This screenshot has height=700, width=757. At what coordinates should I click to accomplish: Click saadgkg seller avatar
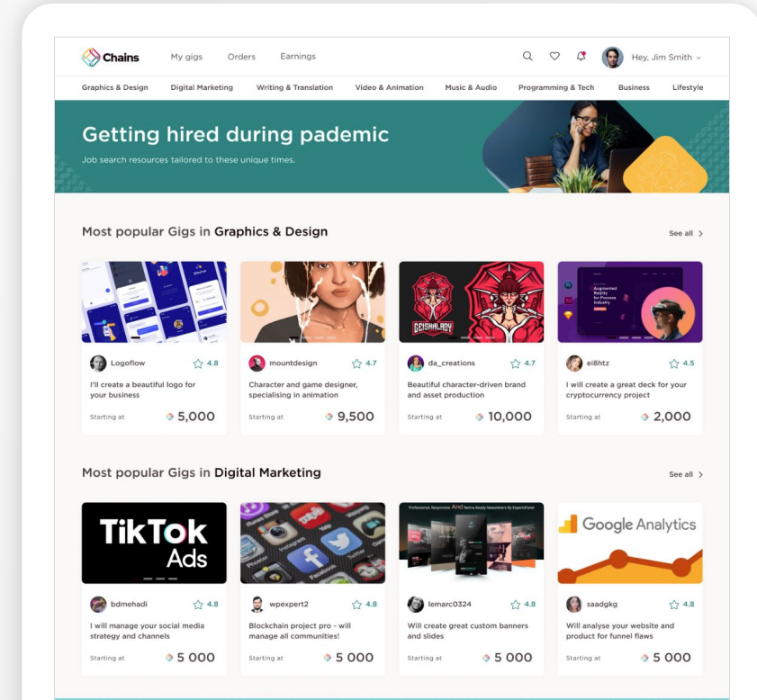[x=574, y=604]
